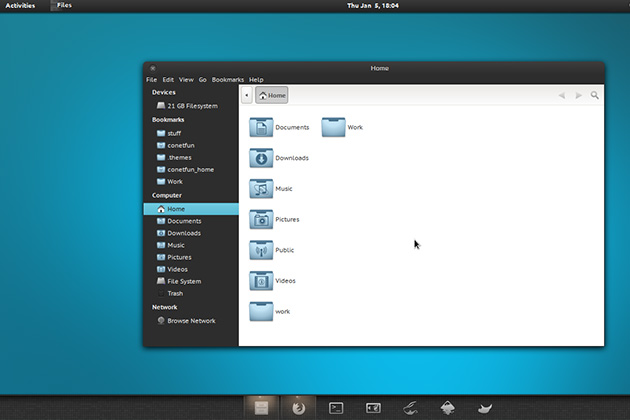Open the conetfun_home bookmark

click(x=191, y=170)
